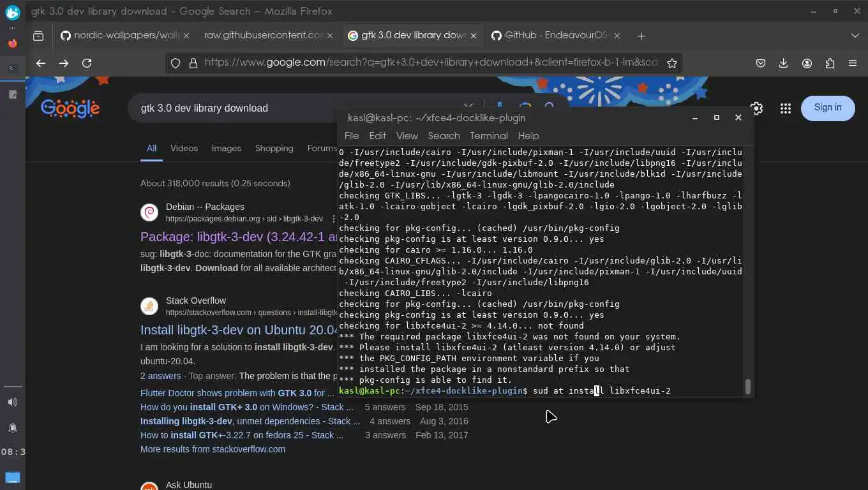This screenshot has height=490, width=868.
Task: Open a new Firefox tab with plus button
Action: pos(641,36)
